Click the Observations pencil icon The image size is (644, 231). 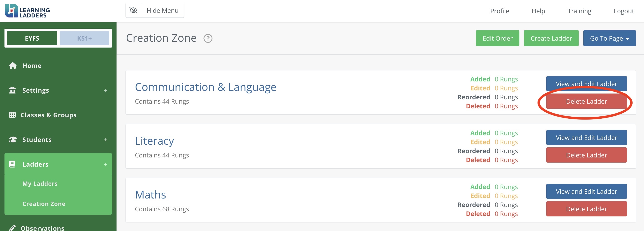coord(12,227)
